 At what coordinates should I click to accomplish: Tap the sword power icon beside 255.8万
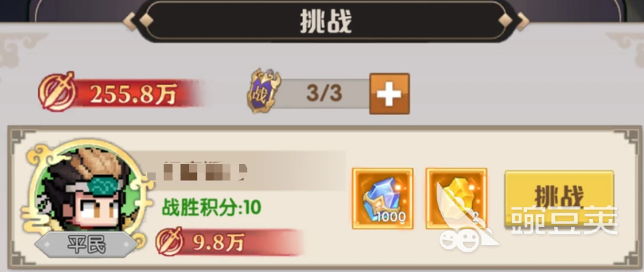[x=56, y=92]
